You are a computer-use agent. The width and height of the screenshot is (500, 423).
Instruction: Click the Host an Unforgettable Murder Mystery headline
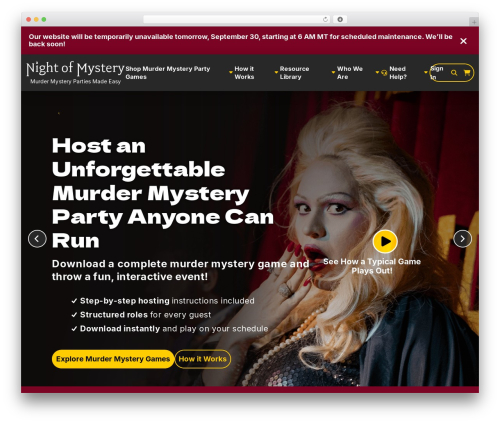tap(163, 193)
